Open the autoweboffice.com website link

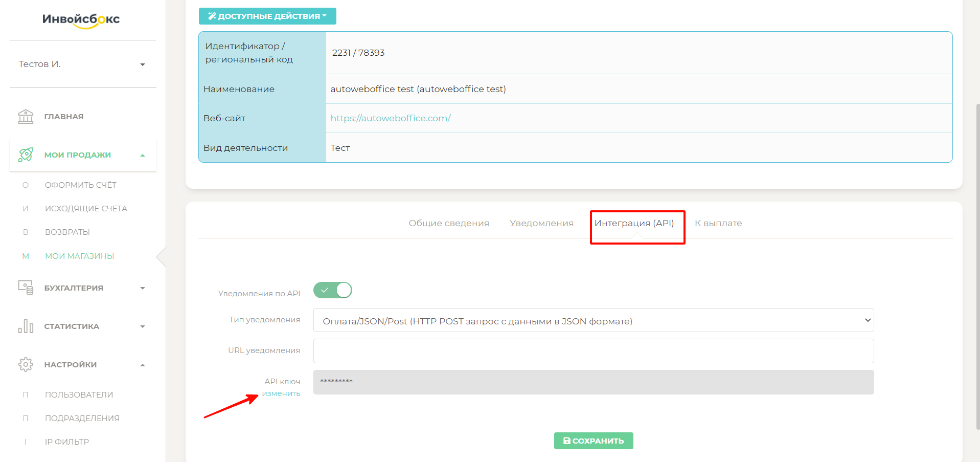point(391,118)
